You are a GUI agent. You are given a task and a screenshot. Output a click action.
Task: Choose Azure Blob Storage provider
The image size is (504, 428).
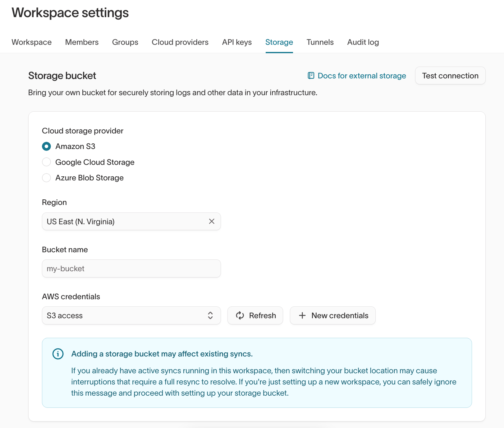pyautogui.click(x=47, y=178)
